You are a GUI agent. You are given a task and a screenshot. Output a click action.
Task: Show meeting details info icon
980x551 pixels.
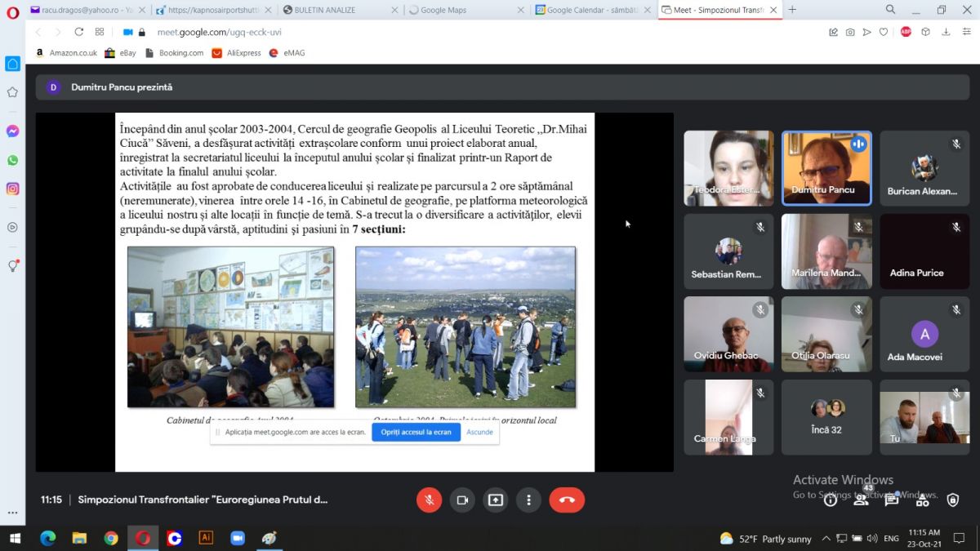(831, 500)
